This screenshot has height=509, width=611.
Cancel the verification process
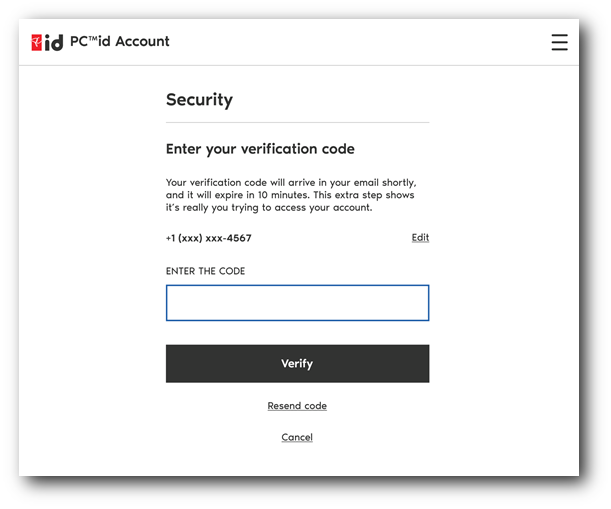coord(297,437)
